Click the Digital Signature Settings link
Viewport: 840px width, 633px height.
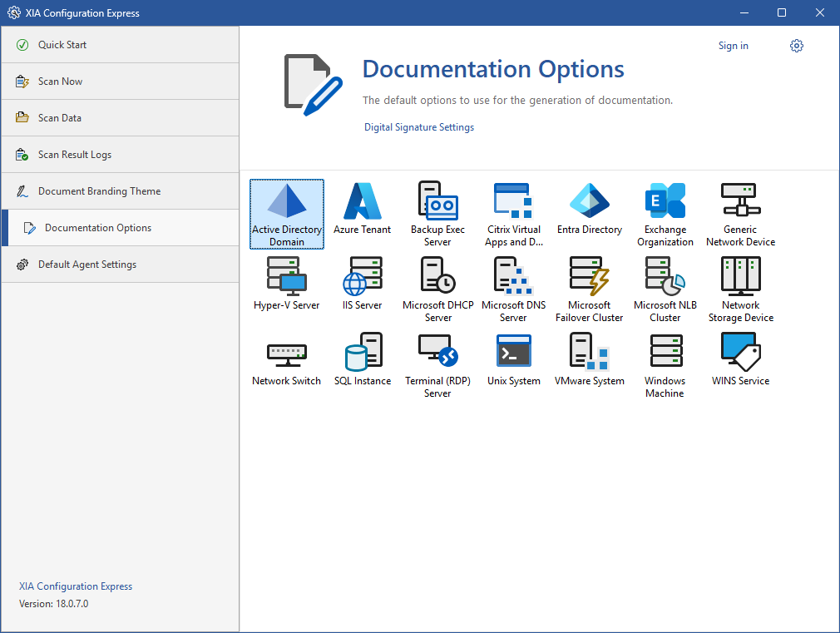(x=419, y=127)
